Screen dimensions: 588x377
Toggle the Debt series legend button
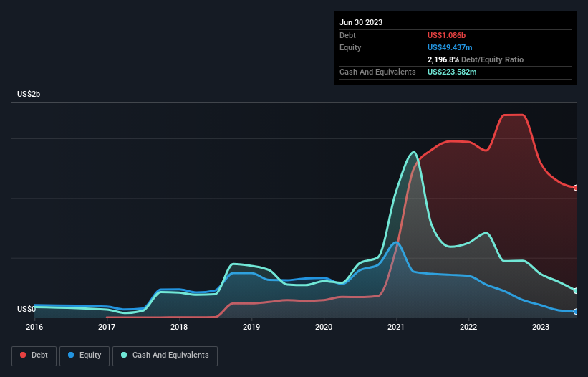click(34, 355)
